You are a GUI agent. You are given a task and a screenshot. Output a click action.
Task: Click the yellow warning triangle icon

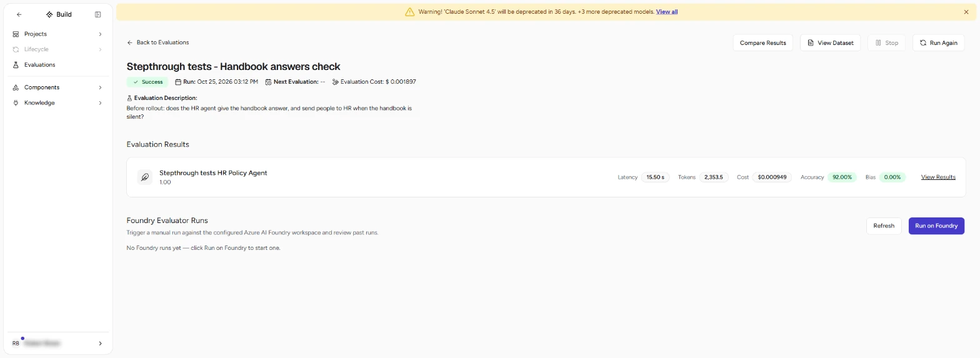410,12
